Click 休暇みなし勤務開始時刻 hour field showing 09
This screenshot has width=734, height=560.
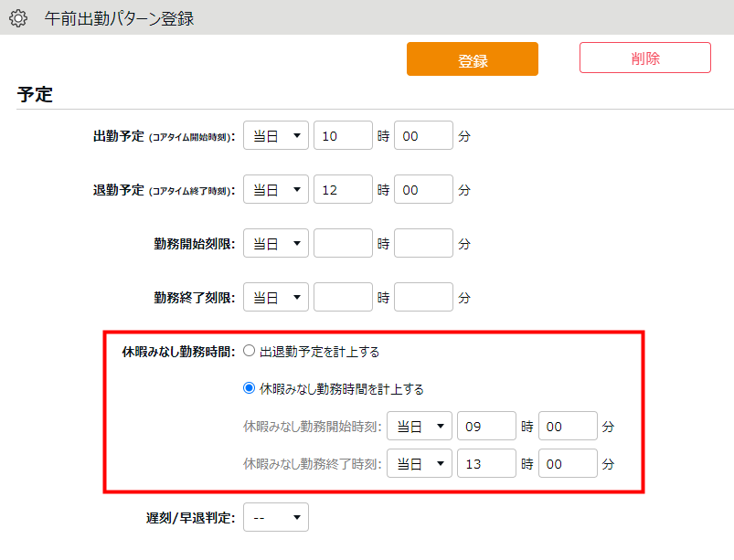[486, 426]
